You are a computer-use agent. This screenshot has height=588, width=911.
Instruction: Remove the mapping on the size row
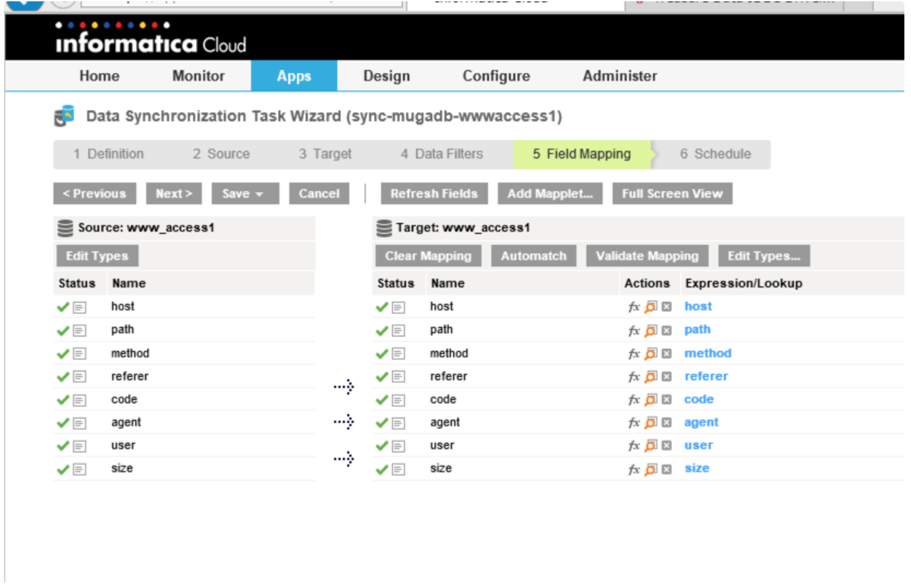point(667,469)
